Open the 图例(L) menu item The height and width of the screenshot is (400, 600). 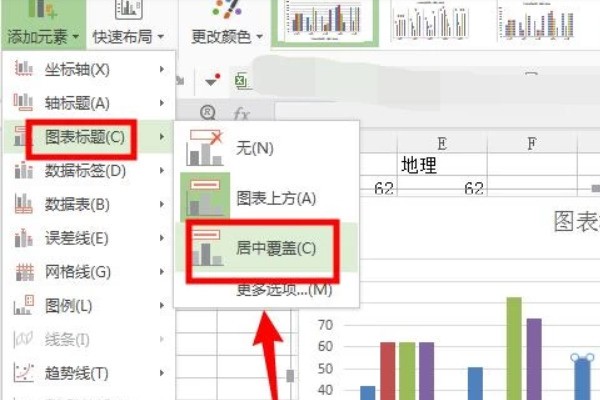[x=89, y=305]
